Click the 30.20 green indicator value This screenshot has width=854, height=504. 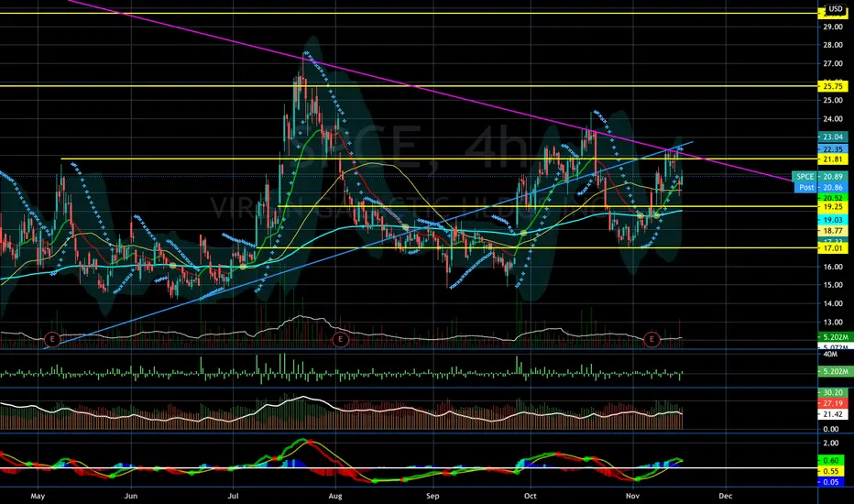[x=833, y=392]
